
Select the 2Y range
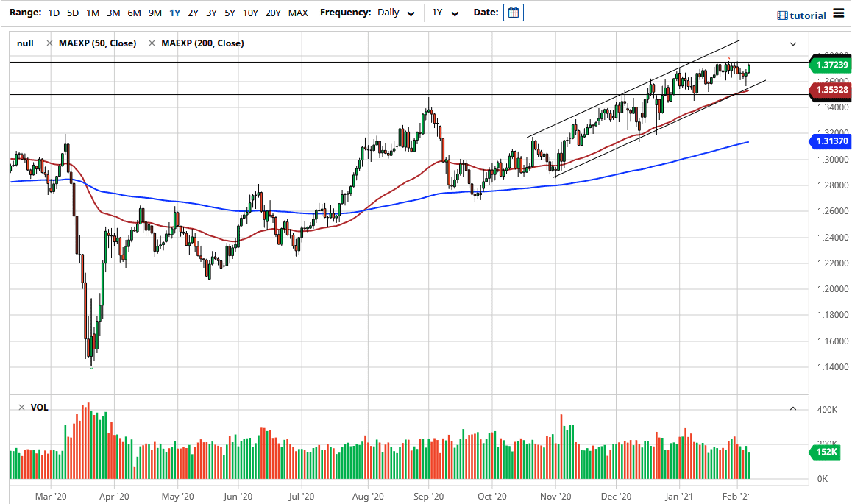[193, 13]
